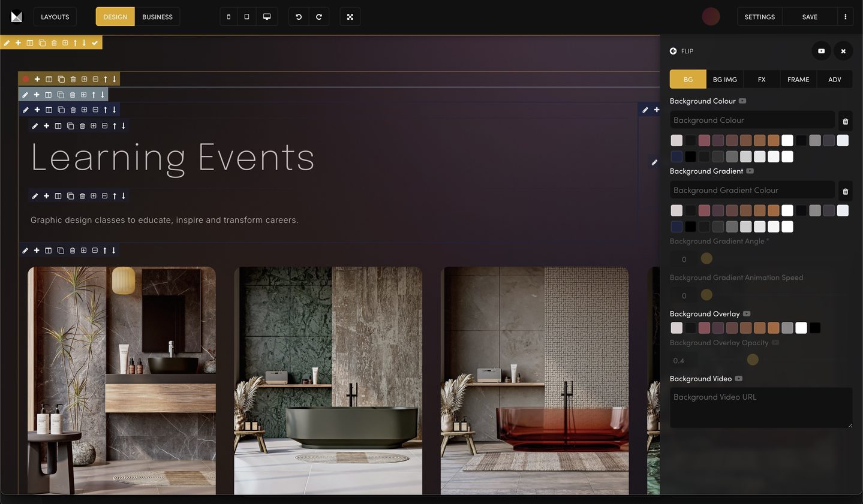Image resolution: width=863 pixels, height=504 pixels.
Task: Go back using the FLIP arrow
Action: coord(673,51)
